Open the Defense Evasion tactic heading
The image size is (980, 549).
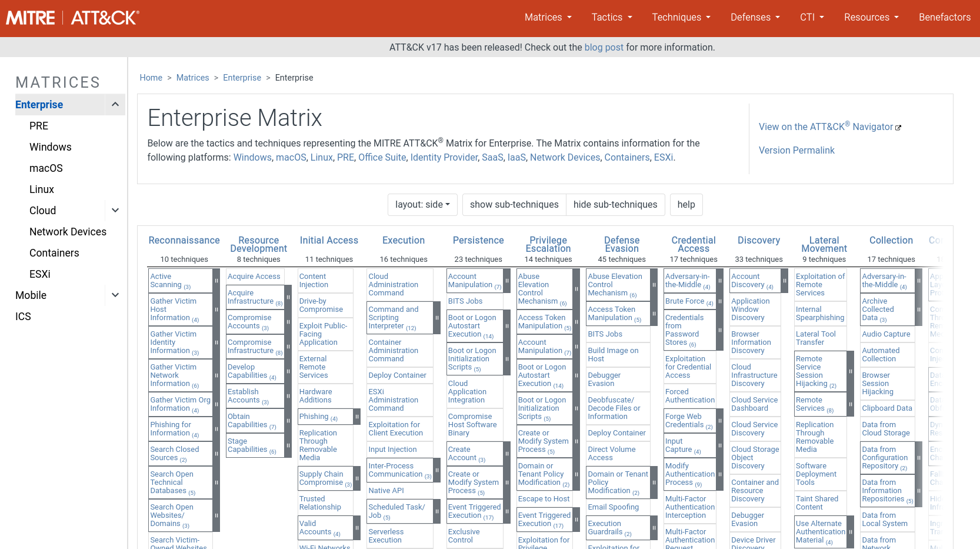tap(622, 245)
